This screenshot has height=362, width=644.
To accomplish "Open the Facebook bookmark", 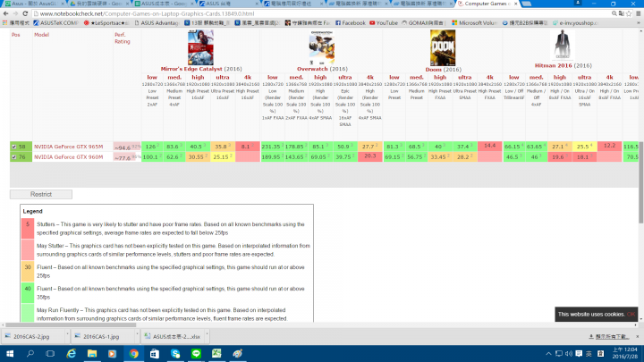I will [x=351, y=23].
